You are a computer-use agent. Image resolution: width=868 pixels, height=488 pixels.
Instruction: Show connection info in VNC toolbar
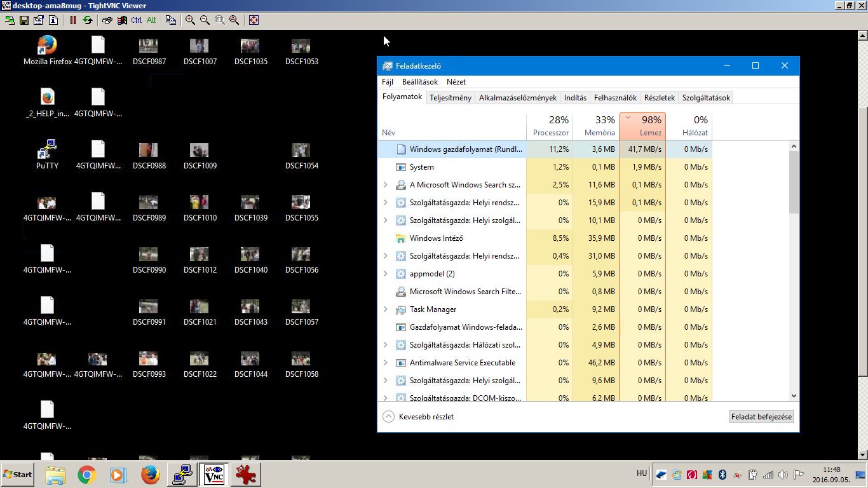click(53, 20)
